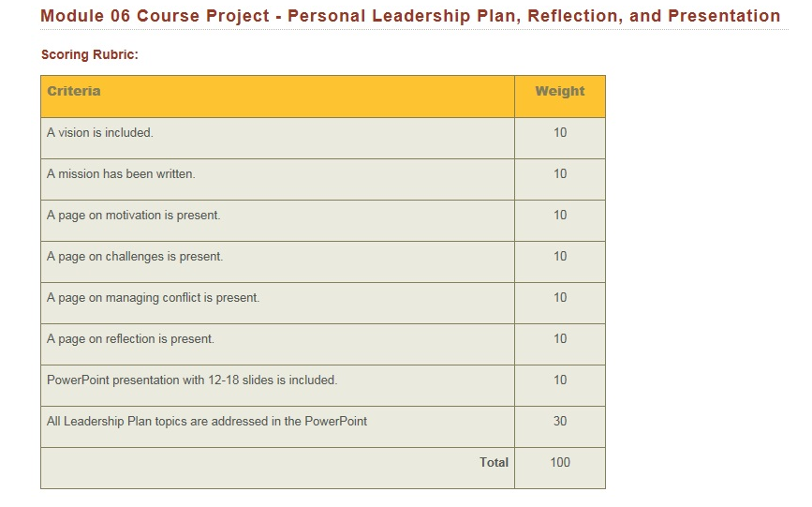Viewport: 812px width, 507px height.
Task: Click the Weight column header
Action: (560, 97)
